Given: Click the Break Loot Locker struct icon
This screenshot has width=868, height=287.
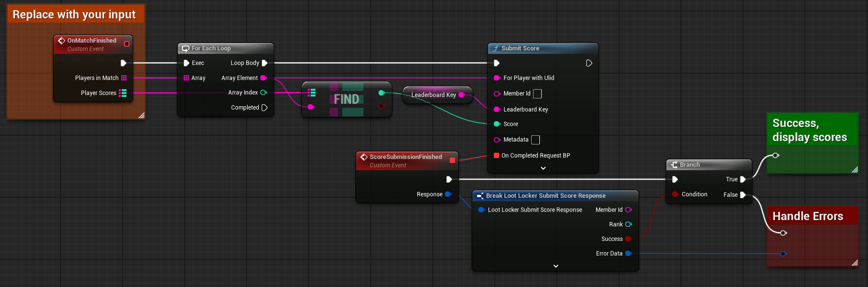Looking at the screenshot, I should coord(480,196).
